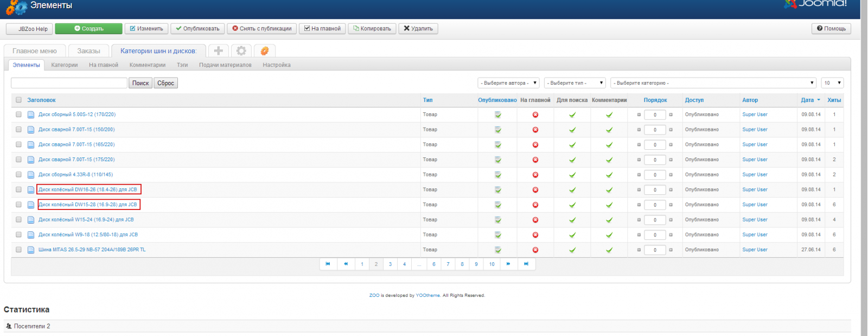Check the select-all checkbox in header
This screenshot has height=336, width=868.
point(18,100)
